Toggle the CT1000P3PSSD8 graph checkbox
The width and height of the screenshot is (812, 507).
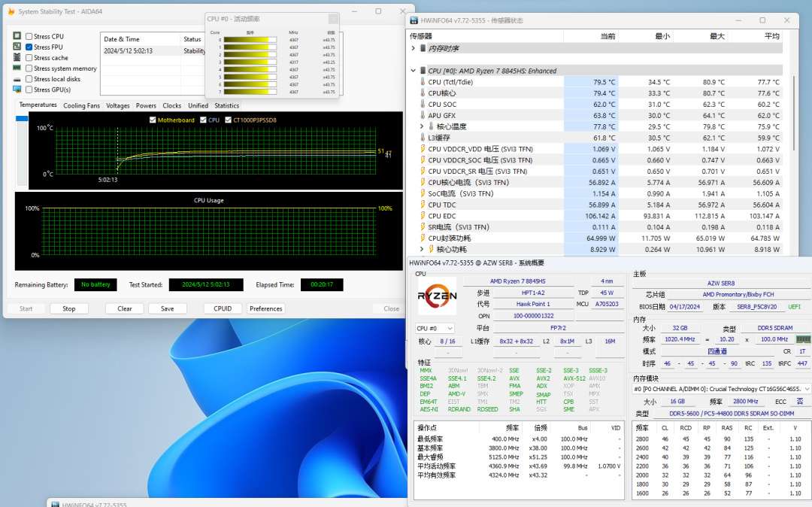228,120
